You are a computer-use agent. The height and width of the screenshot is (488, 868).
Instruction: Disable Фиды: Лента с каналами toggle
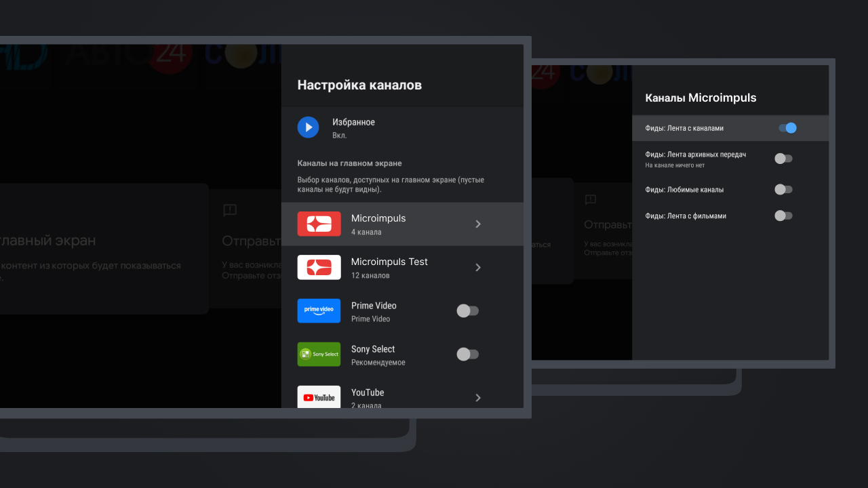pos(787,128)
